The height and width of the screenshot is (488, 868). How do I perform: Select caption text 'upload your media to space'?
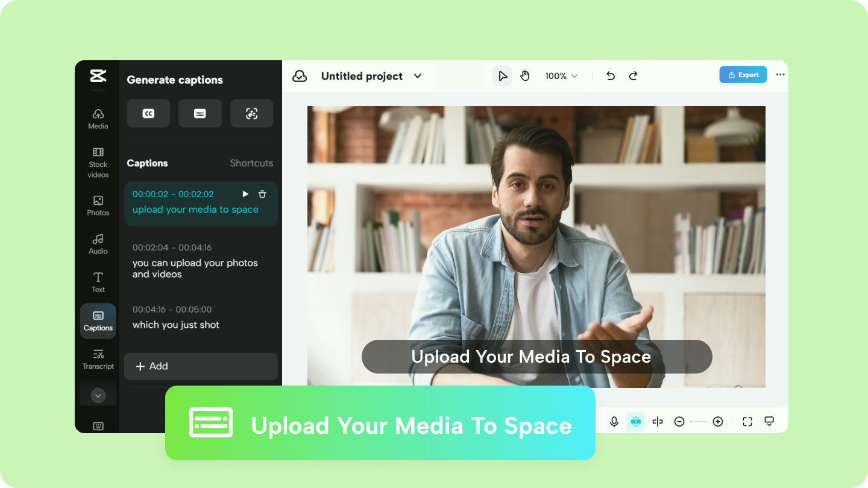195,210
